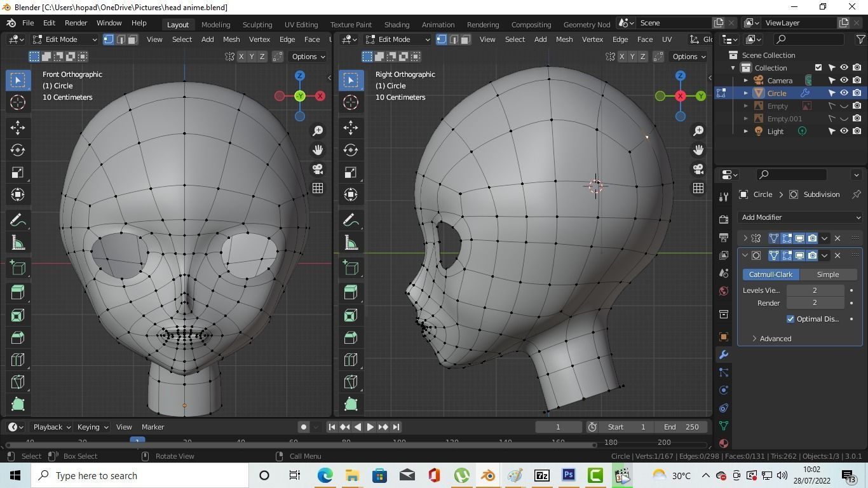This screenshot has height=488, width=868.
Task: Open the Mesh menu
Action: click(231, 39)
